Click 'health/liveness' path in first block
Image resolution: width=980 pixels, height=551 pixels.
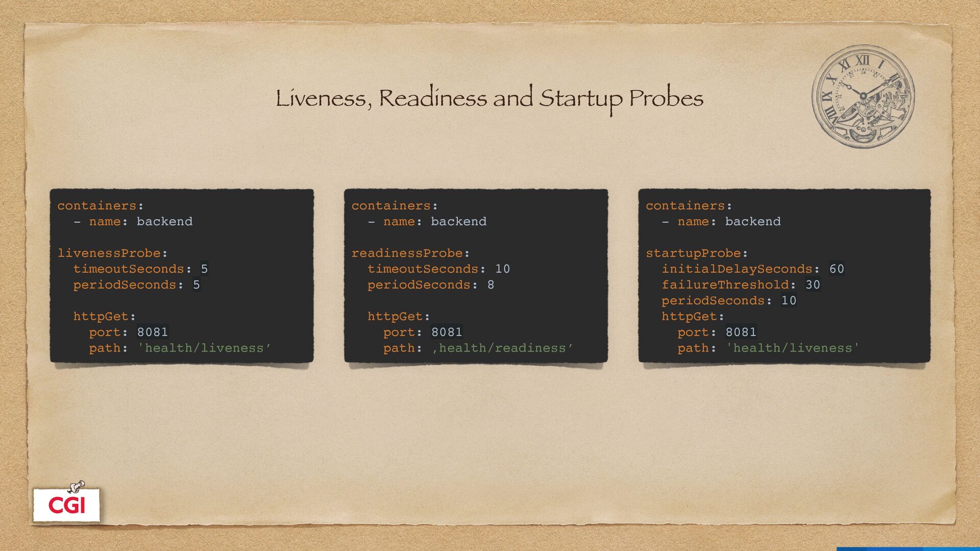204,348
